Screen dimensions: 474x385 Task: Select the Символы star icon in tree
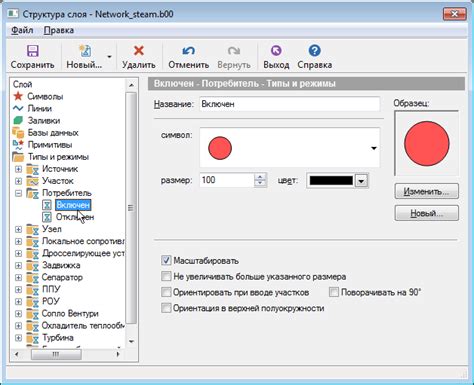pos(18,96)
